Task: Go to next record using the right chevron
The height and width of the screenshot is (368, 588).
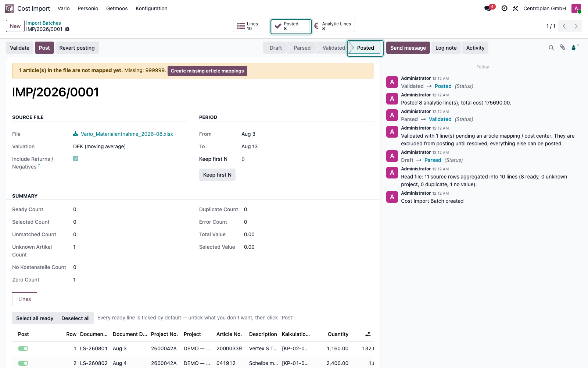Action: (576, 26)
